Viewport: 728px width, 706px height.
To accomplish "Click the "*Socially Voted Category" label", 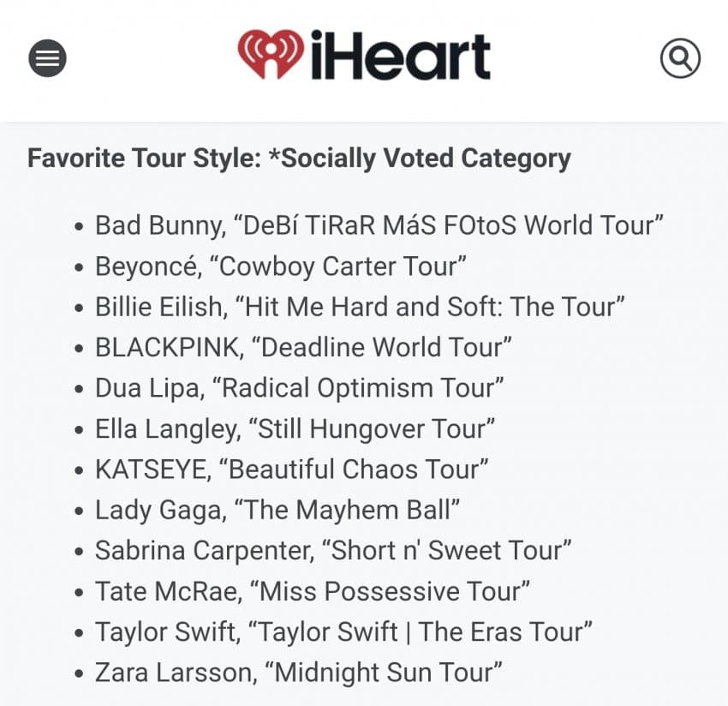I will tap(426, 159).
